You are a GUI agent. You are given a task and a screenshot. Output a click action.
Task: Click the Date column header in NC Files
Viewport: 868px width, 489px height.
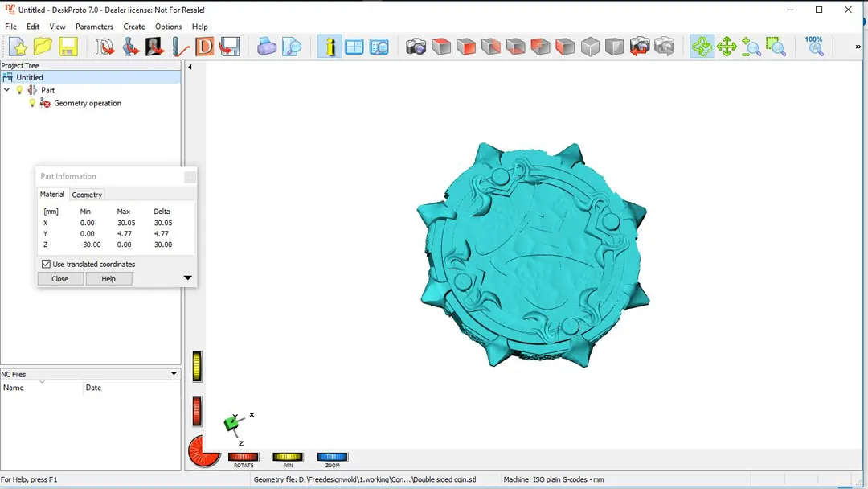(132, 388)
